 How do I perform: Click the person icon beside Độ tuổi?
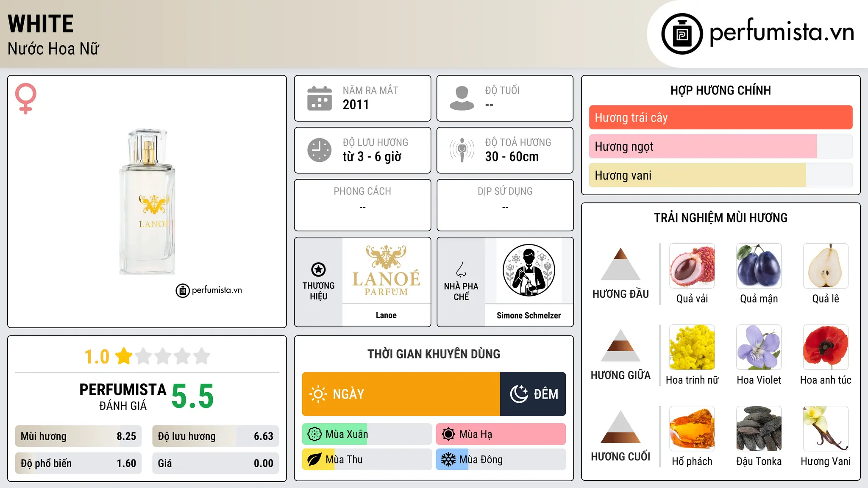462,98
